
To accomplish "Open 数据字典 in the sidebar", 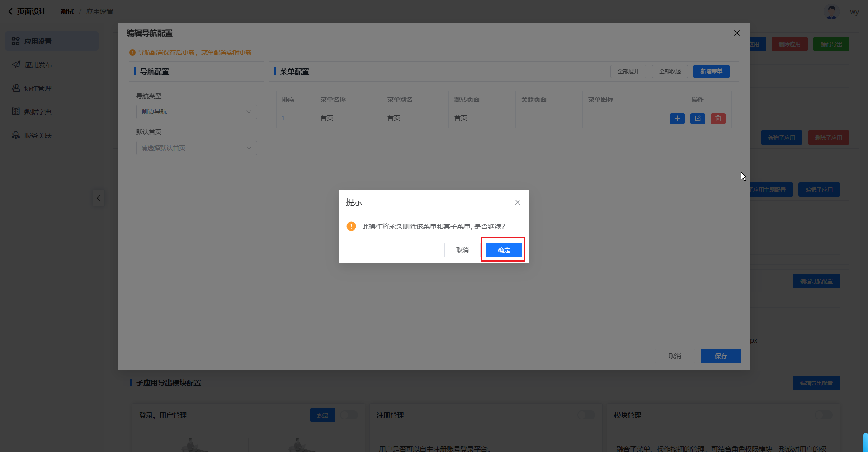I will point(38,112).
